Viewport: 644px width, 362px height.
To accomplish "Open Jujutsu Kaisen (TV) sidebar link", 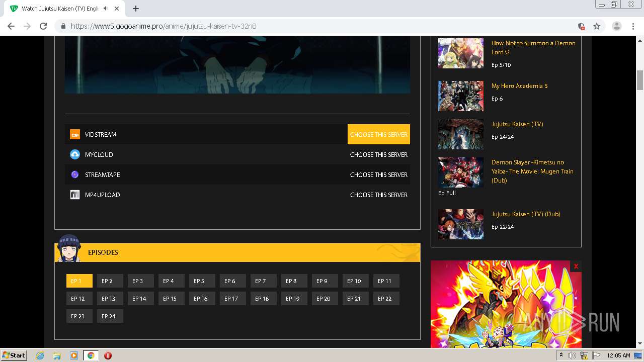I will pyautogui.click(x=517, y=124).
